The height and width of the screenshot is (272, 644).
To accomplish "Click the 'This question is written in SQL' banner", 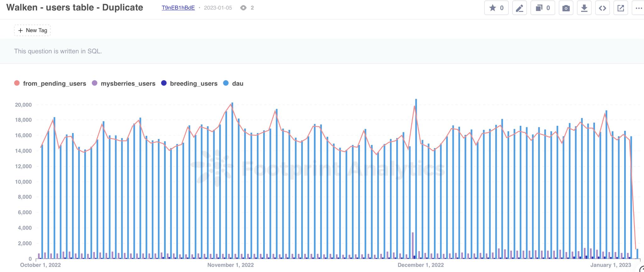I will (x=58, y=51).
